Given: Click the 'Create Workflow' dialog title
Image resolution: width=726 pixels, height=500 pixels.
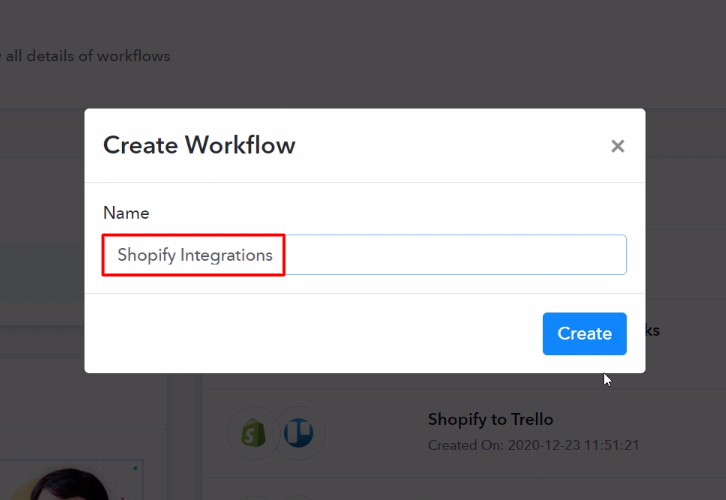Looking at the screenshot, I should pyautogui.click(x=199, y=145).
